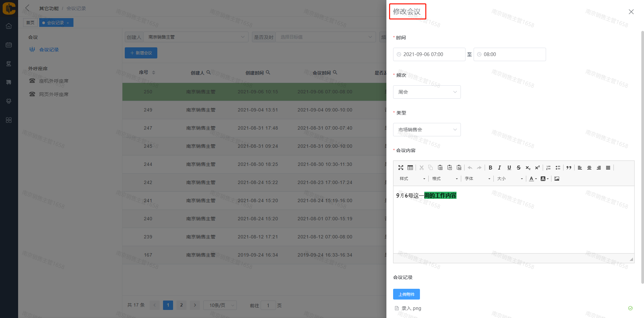
Task: Apply strikethrough formatting
Action: [x=519, y=168]
